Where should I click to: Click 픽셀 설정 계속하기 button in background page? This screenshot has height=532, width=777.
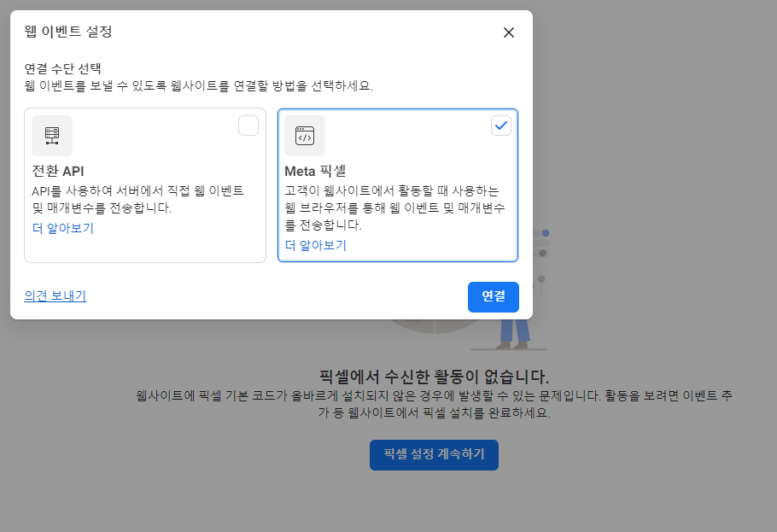pyautogui.click(x=434, y=454)
